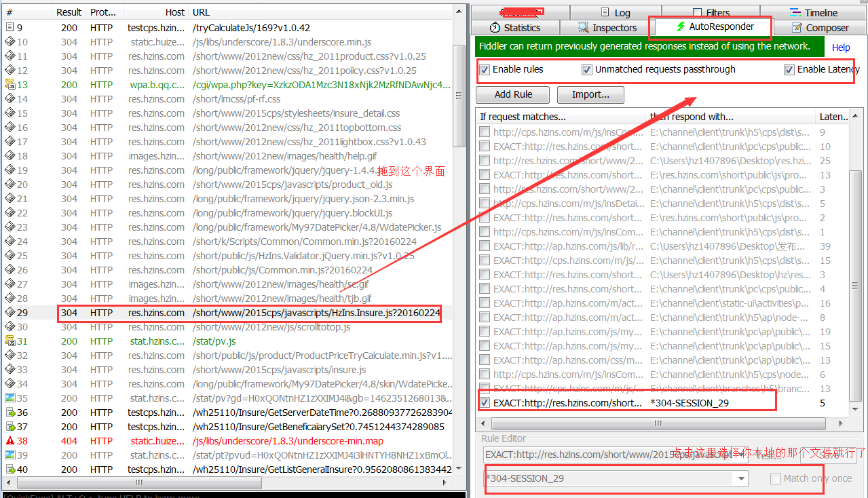Screen dimensions: 868x498
Task: Click left arrow of rules horizontal scrollbar
Action: click(x=483, y=423)
